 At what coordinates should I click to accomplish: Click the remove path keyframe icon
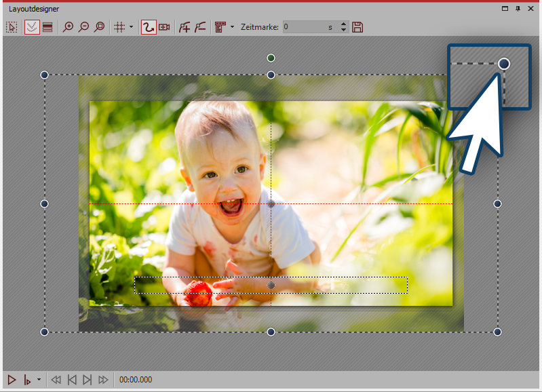200,27
